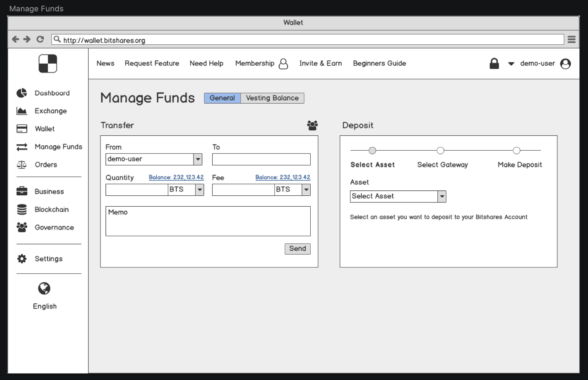Click the demo-user name in header
The image size is (588, 380).
(538, 63)
